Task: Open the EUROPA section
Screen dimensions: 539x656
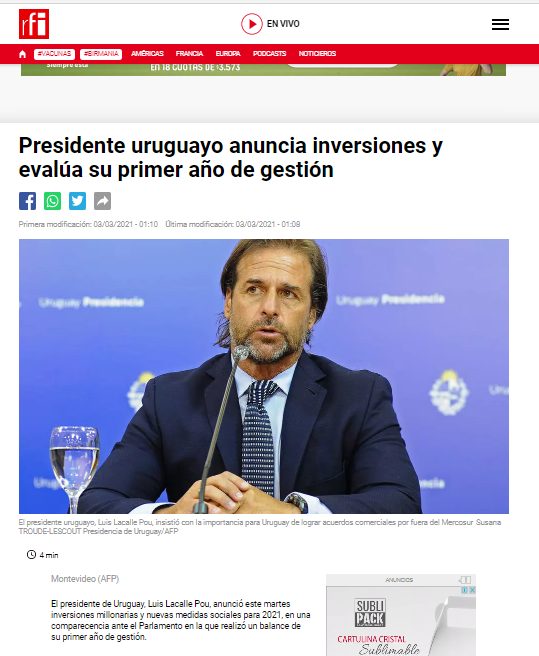Action: [228, 54]
